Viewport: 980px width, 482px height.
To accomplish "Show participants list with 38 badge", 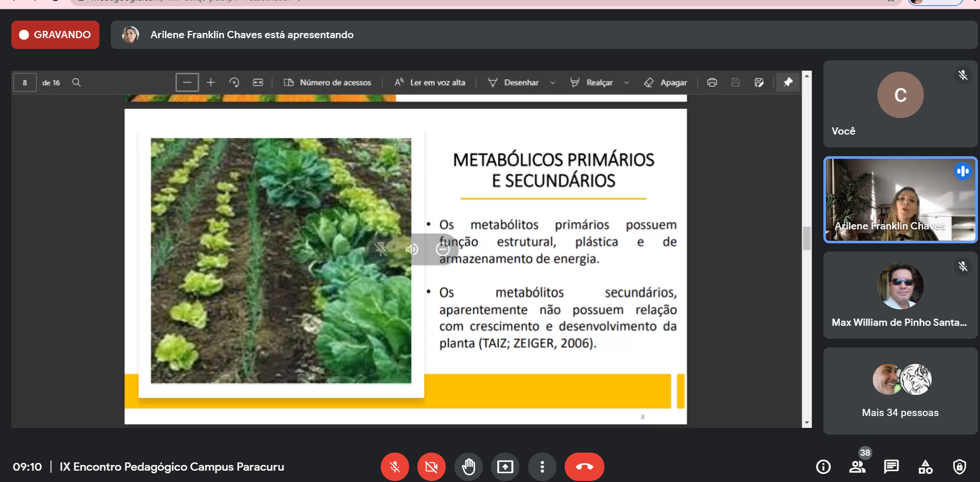I will click(857, 467).
